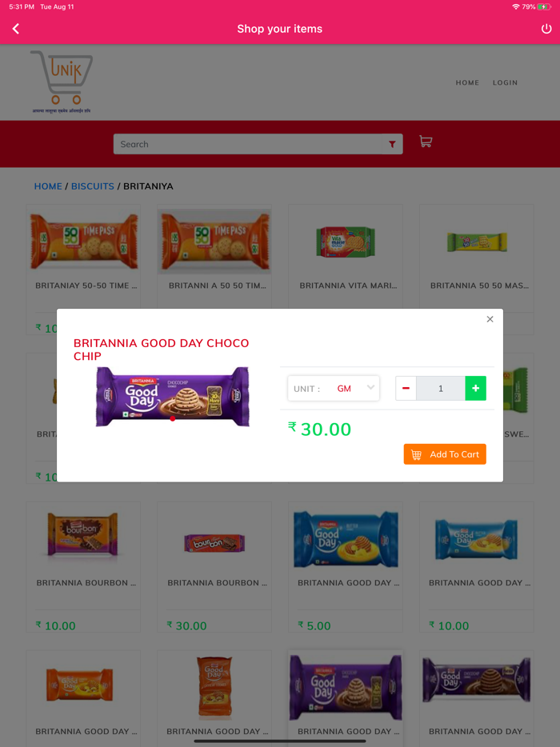
Task: Add To Cart the Good Day biscuits
Action: tap(445, 454)
